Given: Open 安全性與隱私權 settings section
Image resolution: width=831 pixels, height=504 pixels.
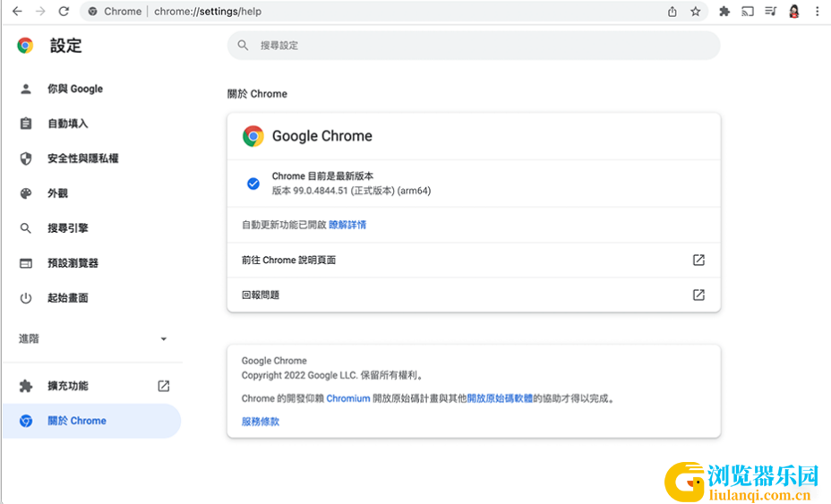Looking at the screenshot, I should (91, 158).
